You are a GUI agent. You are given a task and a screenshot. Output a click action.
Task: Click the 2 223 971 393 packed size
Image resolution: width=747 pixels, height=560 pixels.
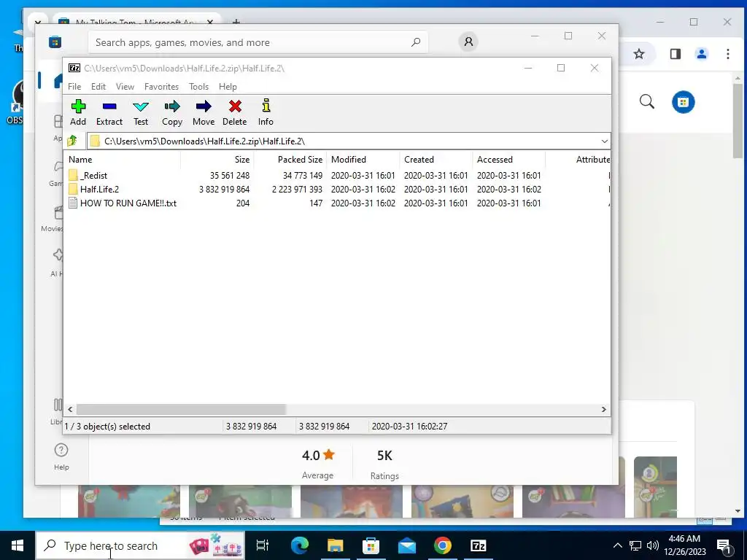click(x=298, y=190)
